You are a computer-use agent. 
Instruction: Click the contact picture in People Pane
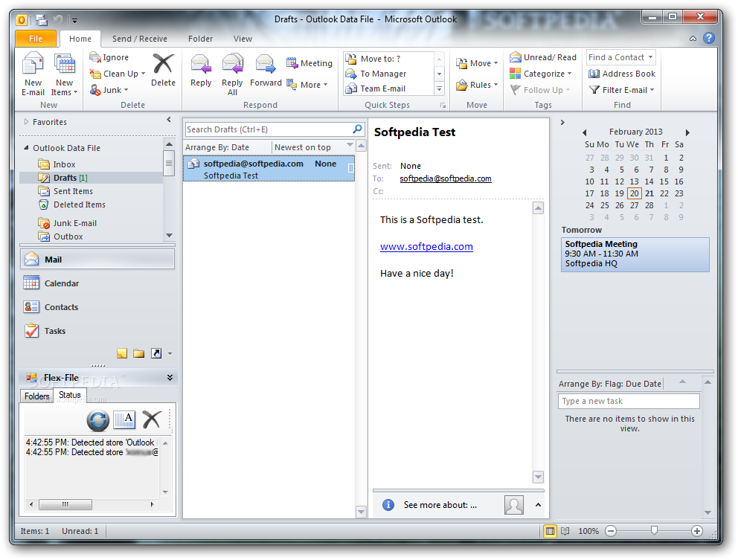coord(513,505)
